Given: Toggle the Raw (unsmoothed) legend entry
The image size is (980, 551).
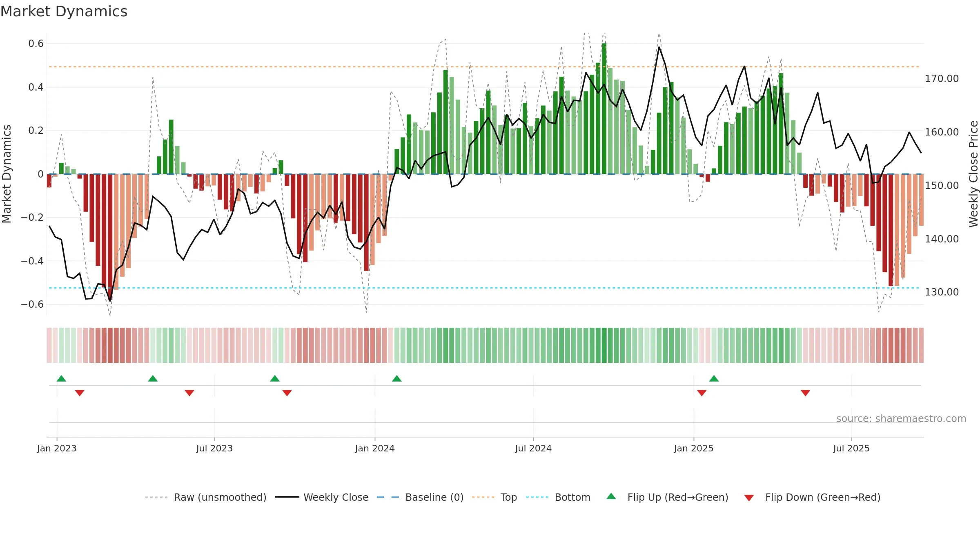Looking at the screenshot, I should pyautogui.click(x=205, y=497).
